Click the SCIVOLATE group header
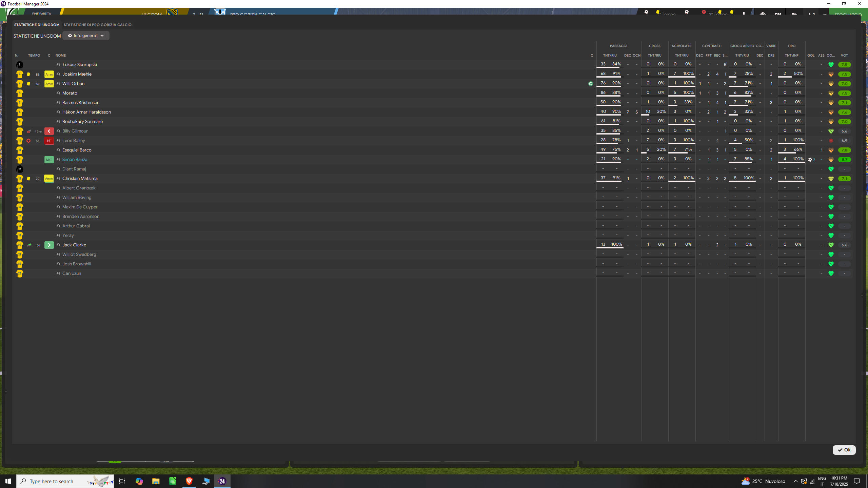Viewport: 868px width, 488px height. pos(682,46)
